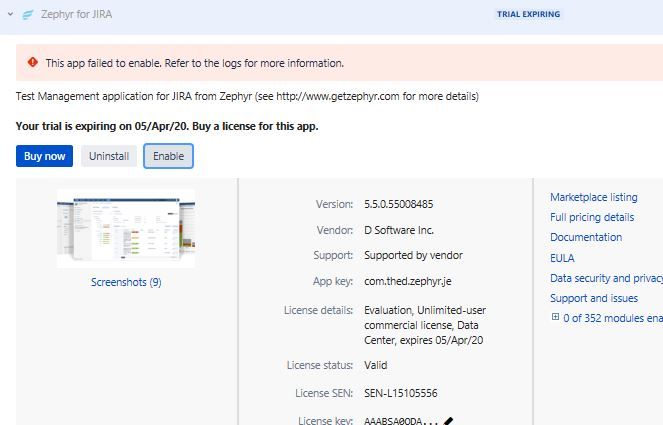Image resolution: width=663 pixels, height=425 pixels.
Task: View Full pricing details
Action: (592, 217)
